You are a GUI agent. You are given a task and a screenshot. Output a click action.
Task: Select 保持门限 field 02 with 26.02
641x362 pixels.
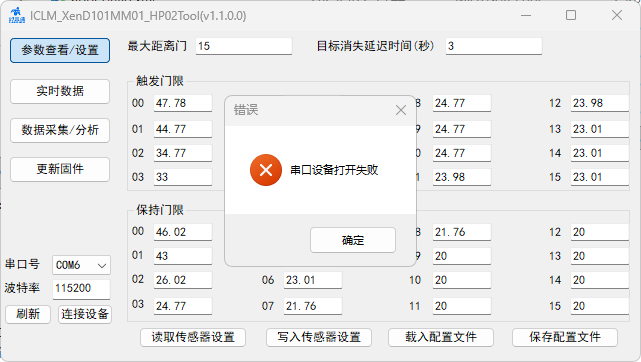(x=183, y=280)
